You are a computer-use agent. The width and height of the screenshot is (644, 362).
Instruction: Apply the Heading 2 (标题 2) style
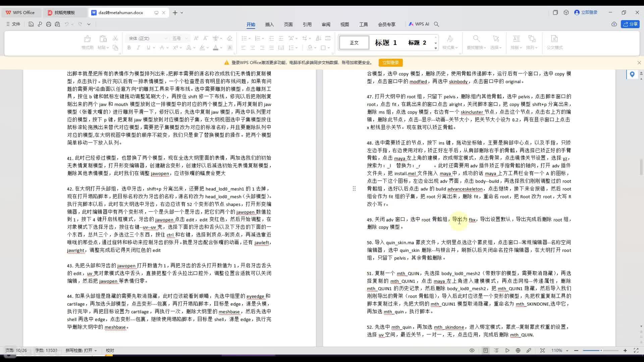[x=417, y=43]
